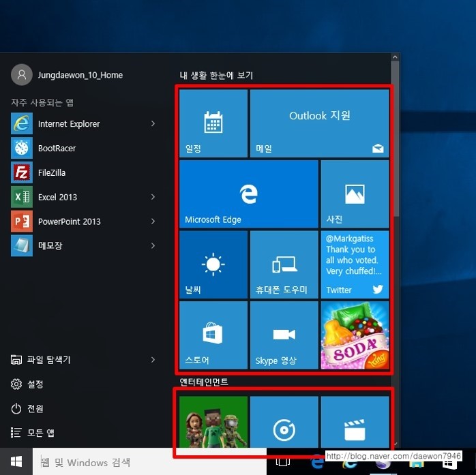The height and width of the screenshot is (475, 476).
Task: Launch Candy Crush Soda tile
Action: [x=355, y=335]
